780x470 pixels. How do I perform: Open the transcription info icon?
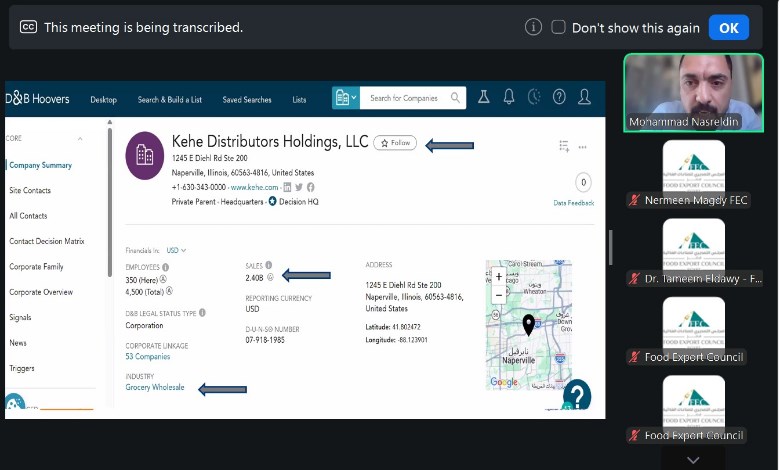[533, 27]
